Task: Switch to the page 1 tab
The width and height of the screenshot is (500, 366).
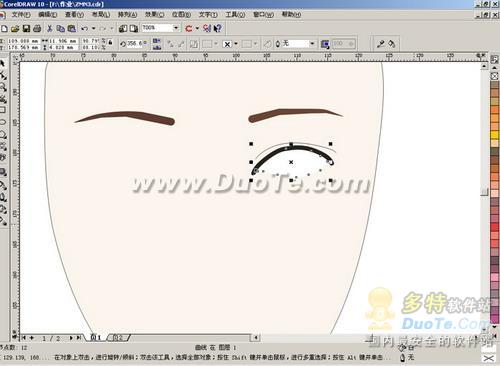Action: point(96,337)
